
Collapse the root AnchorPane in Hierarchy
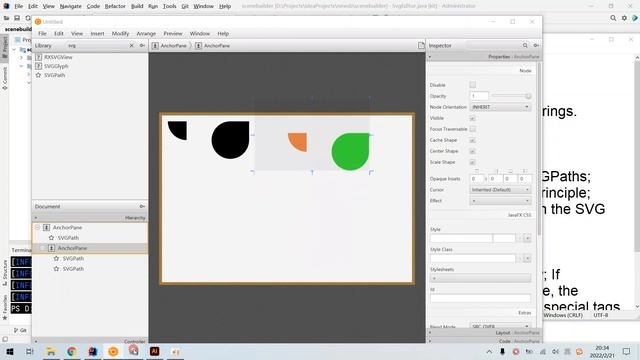38,227
